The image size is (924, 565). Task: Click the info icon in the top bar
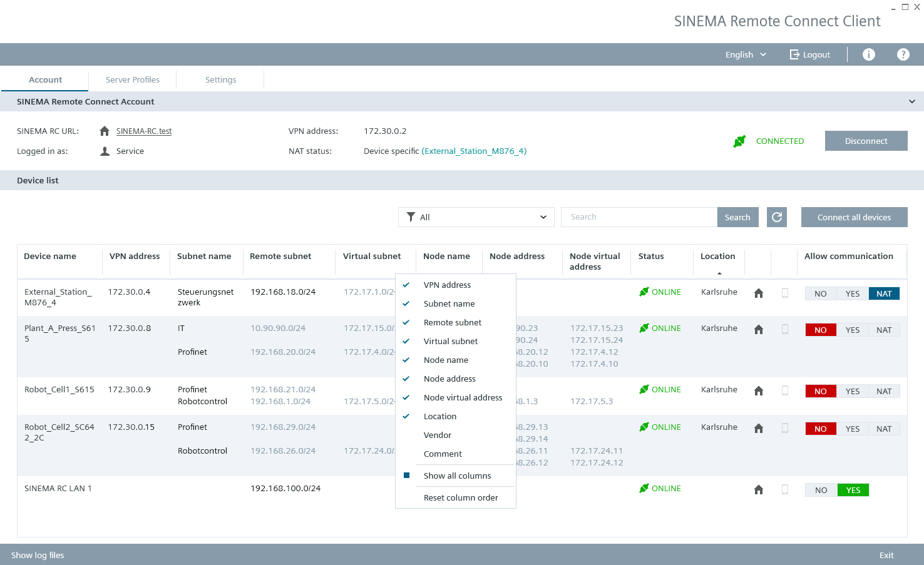point(869,54)
